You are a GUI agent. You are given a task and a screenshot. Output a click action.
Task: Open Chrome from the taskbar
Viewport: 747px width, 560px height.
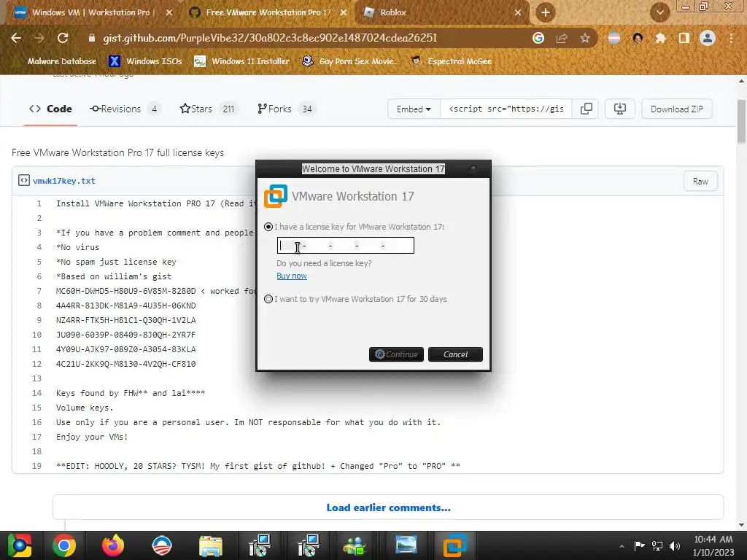click(x=64, y=545)
